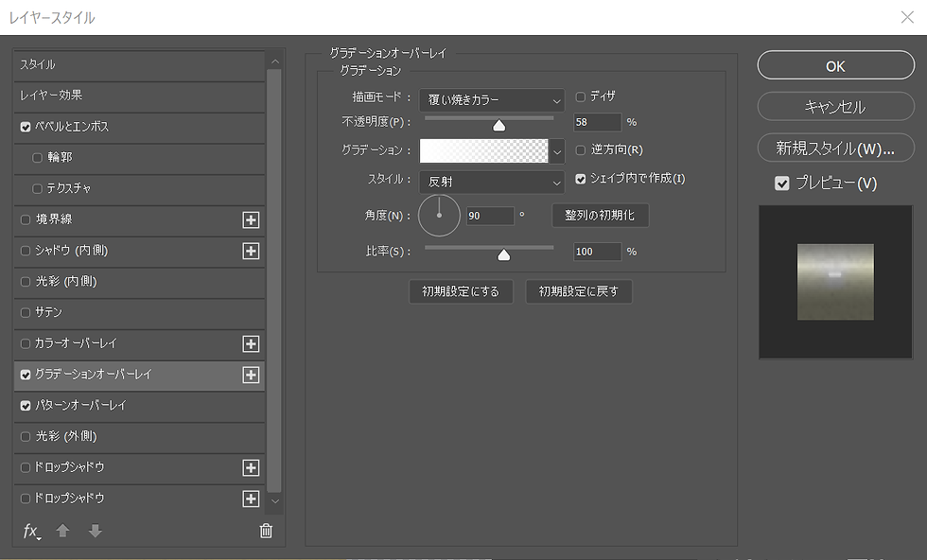Move effect down with the down arrow
The width and height of the screenshot is (927, 560).
(x=96, y=531)
